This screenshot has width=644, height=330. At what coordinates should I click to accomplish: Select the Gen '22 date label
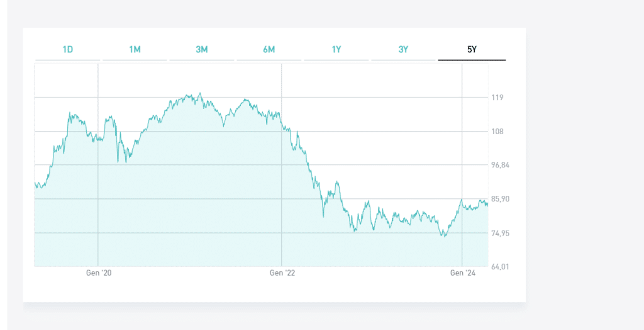click(282, 273)
